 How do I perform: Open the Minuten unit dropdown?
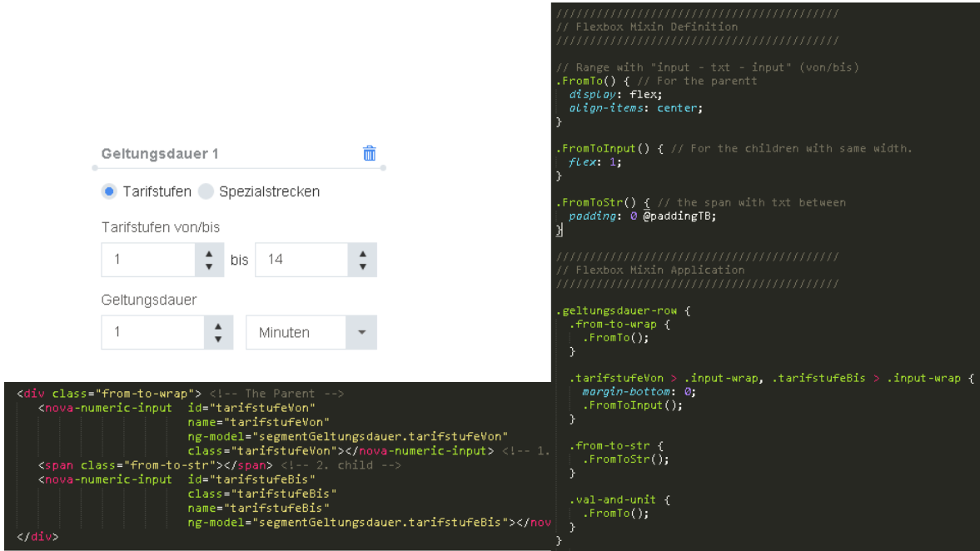click(311, 332)
